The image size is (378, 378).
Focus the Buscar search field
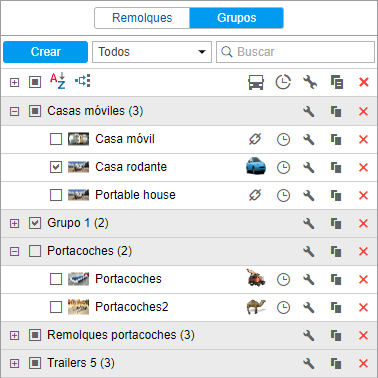[296, 52]
